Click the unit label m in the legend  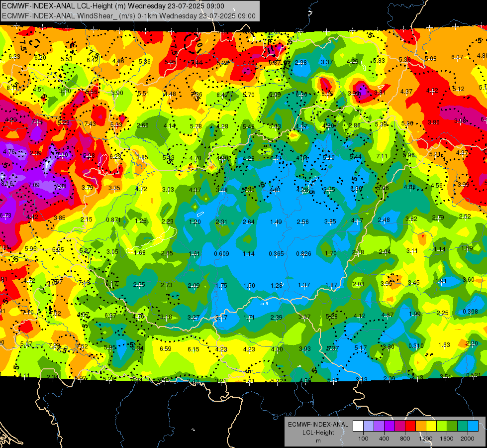(318, 441)
